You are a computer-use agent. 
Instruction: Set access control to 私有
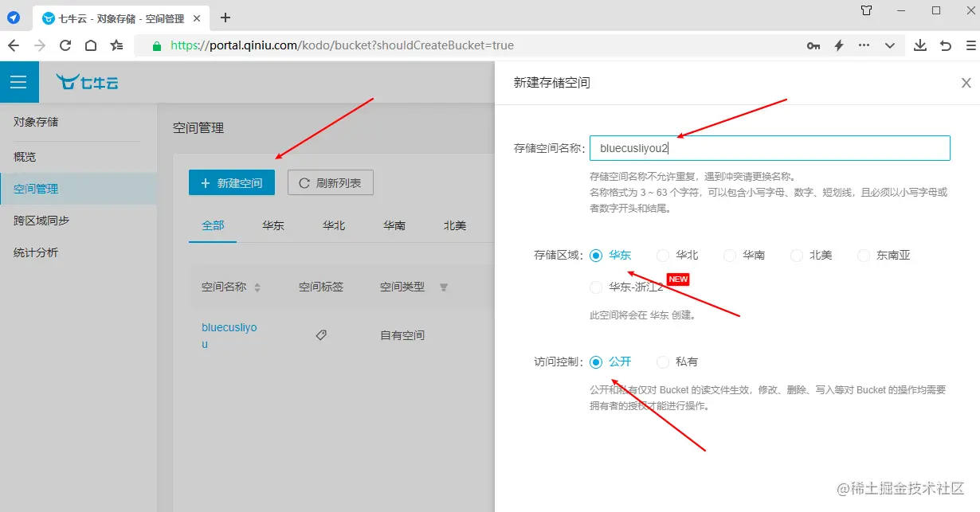click(x=663, y=362)
